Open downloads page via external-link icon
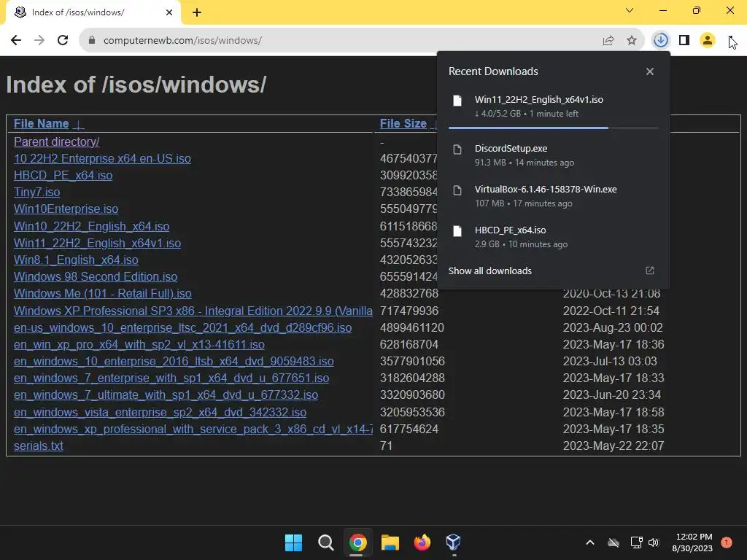 (x=650, y=271)
